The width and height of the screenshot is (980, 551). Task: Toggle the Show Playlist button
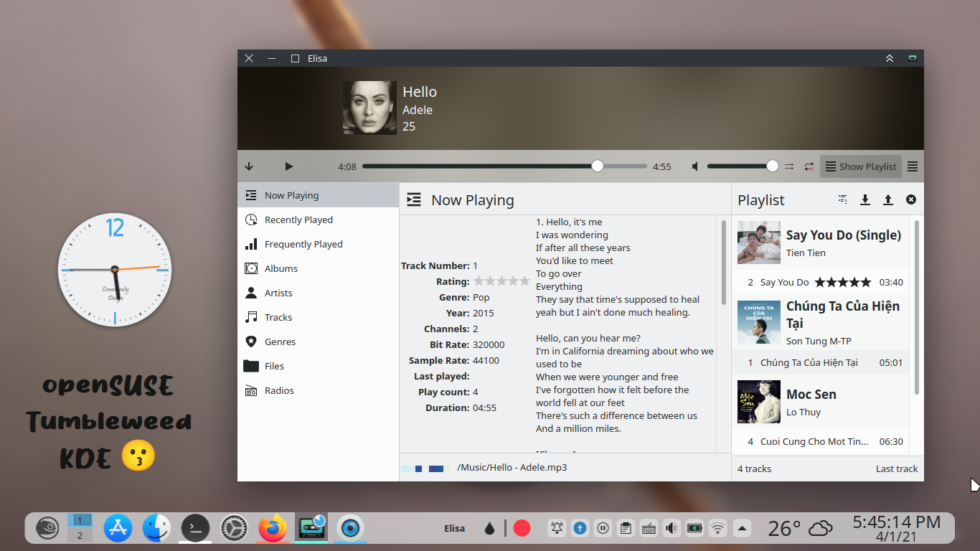(x=861, y=166)
